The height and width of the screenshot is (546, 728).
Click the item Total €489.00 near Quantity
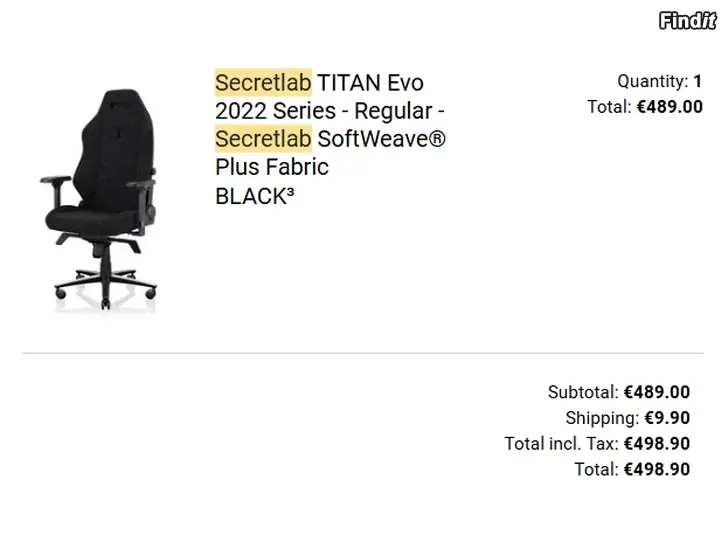(645, 107)
